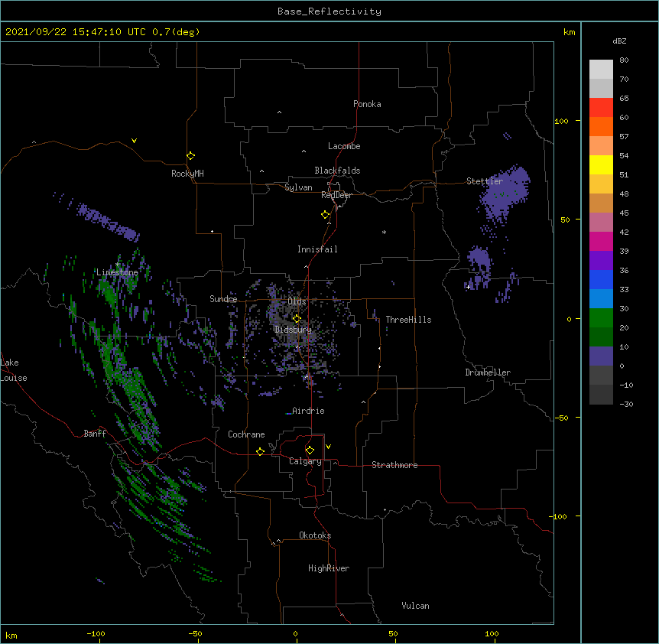Click the Stettler city label

485,181
